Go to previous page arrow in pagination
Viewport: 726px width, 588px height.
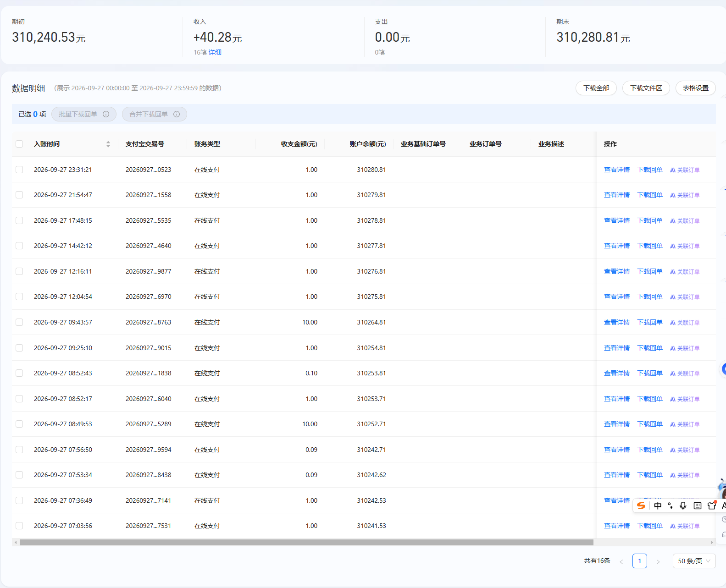pos(621,561)
